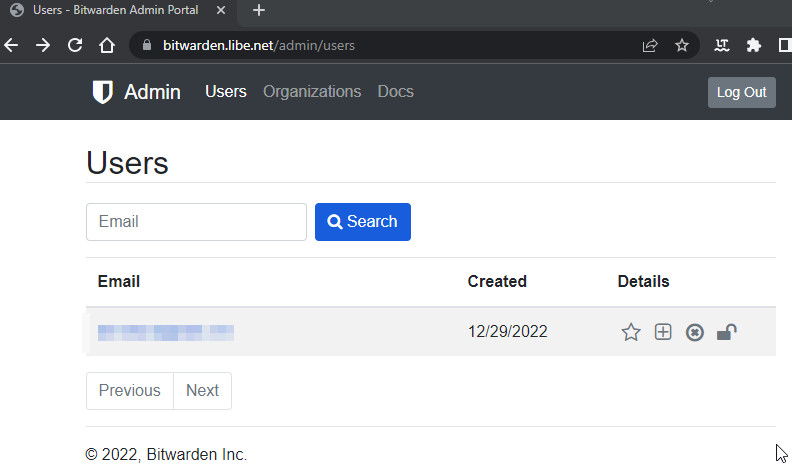Image resolution: width=792 pixels, height=475 pixels.
Task: Open the Organizations admin page
Action: pyautogui.click(x=312, y=92)
